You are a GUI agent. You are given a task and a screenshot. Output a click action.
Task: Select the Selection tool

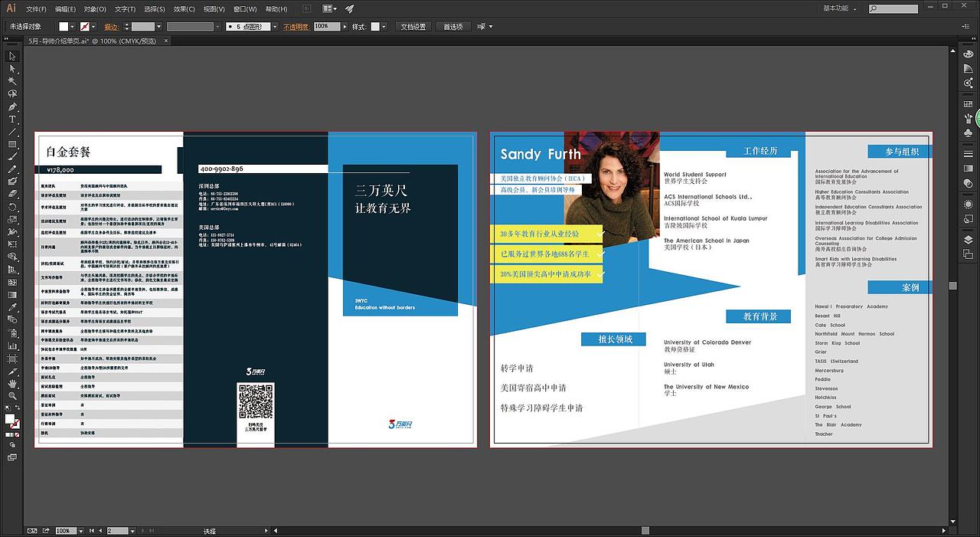click(x=12, y=56)
